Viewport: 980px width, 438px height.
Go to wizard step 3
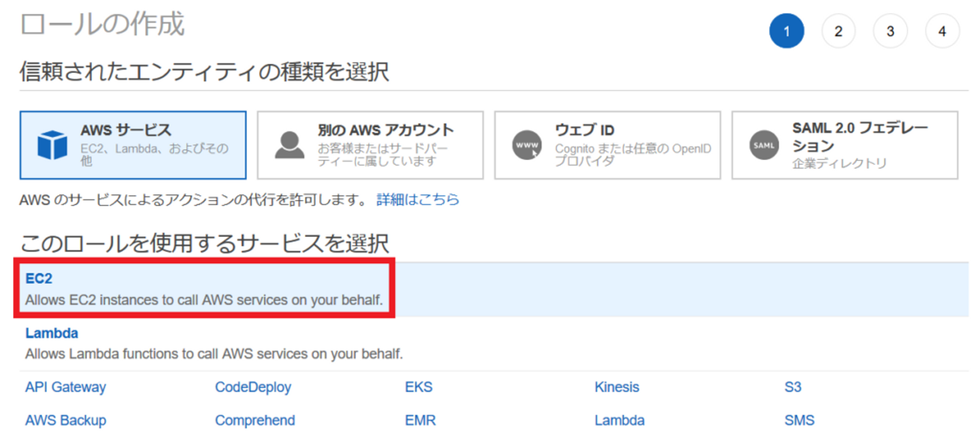(x=890, y=31)
